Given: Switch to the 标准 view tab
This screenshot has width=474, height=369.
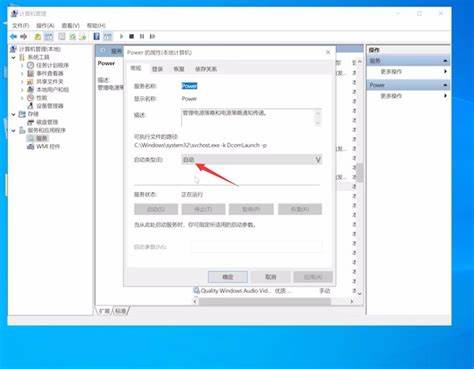Looking at the screenshot, I should click(120, 311).
